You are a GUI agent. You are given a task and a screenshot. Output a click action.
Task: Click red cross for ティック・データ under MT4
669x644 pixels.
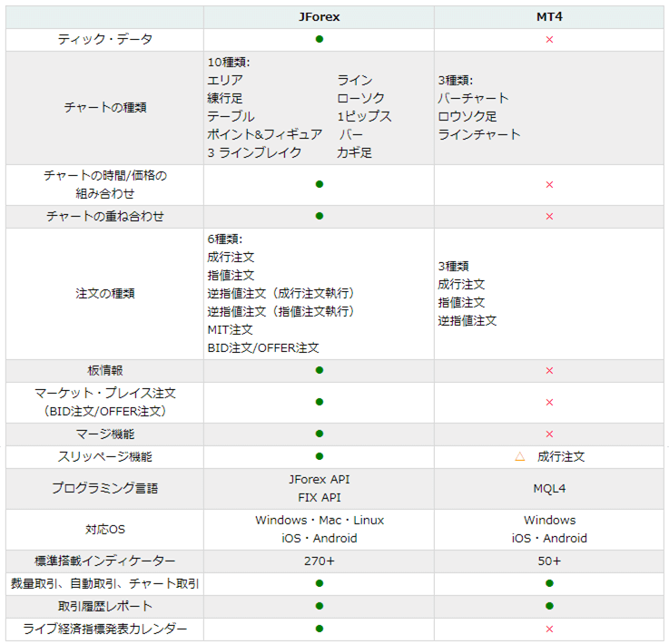coord(549,40)
